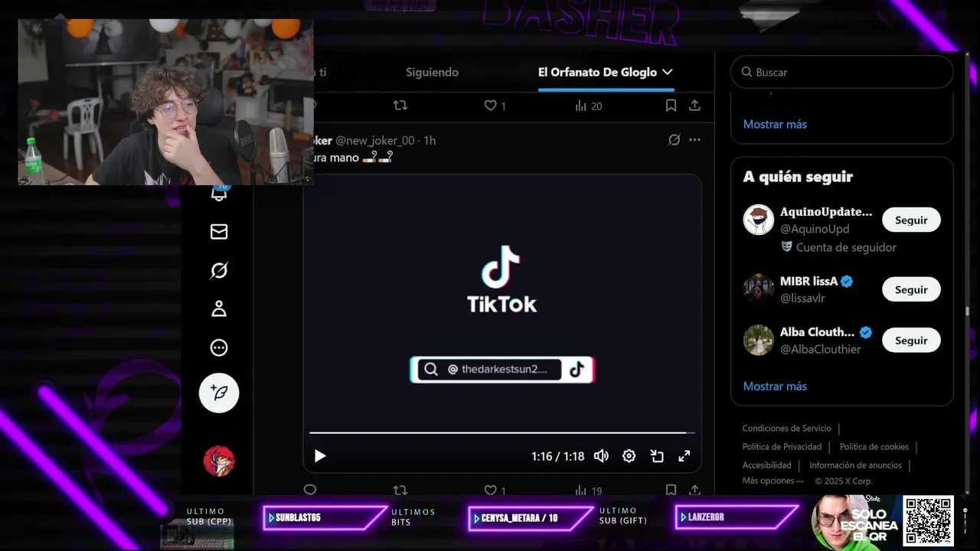
Task: Click Mostrar más under A quién seguir
Action: pyautogui.click(x=775, y=386)
